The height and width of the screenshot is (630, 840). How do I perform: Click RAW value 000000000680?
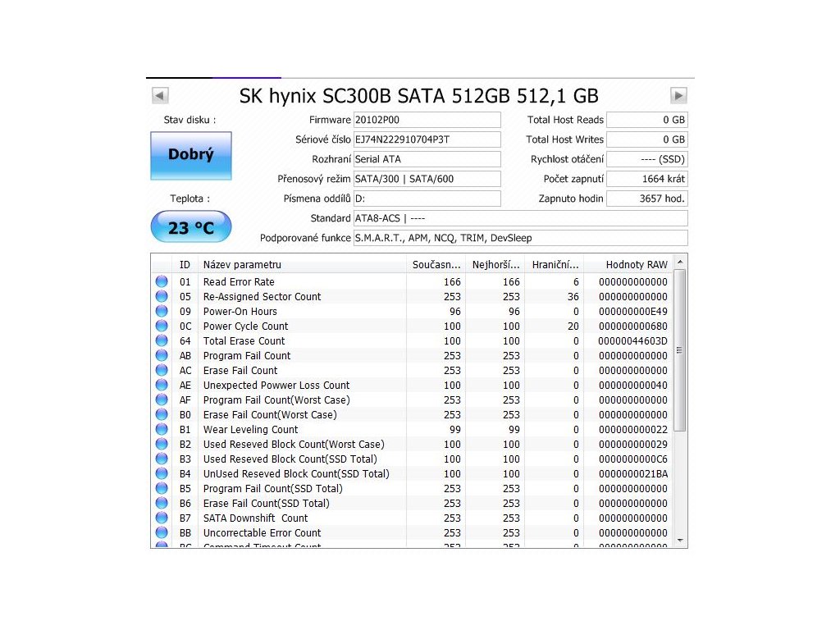tap(633, 326)
